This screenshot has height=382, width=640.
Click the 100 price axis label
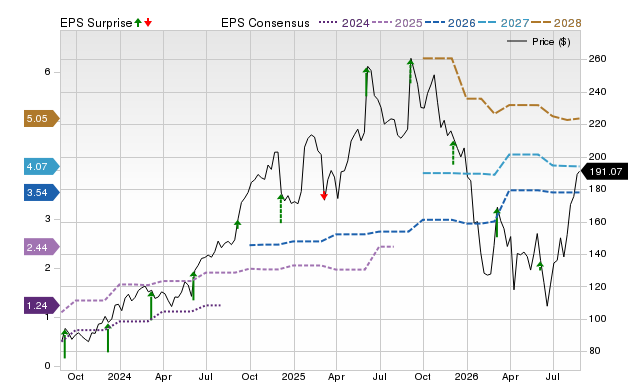tap(597, 319)
